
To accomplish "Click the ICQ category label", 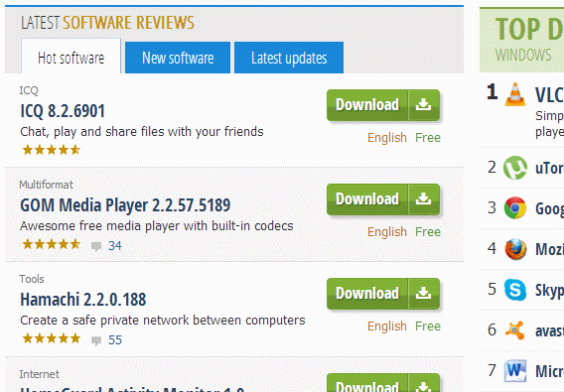I will tap(29, 90).
